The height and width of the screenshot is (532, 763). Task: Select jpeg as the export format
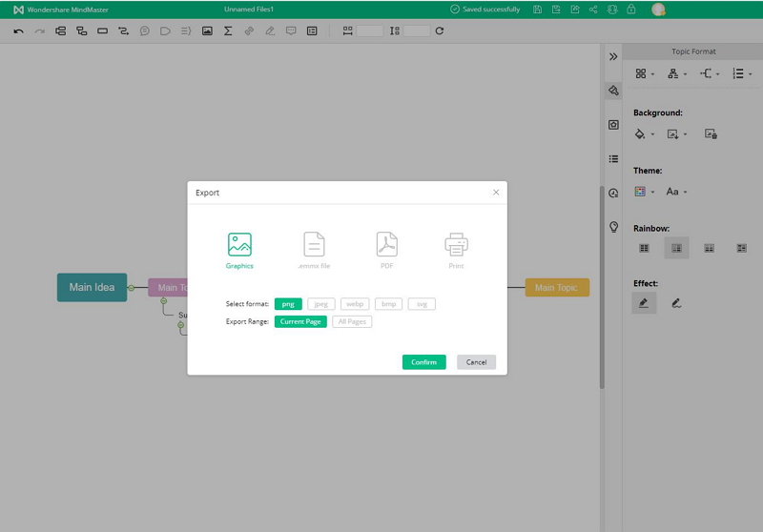pos(321,304)
